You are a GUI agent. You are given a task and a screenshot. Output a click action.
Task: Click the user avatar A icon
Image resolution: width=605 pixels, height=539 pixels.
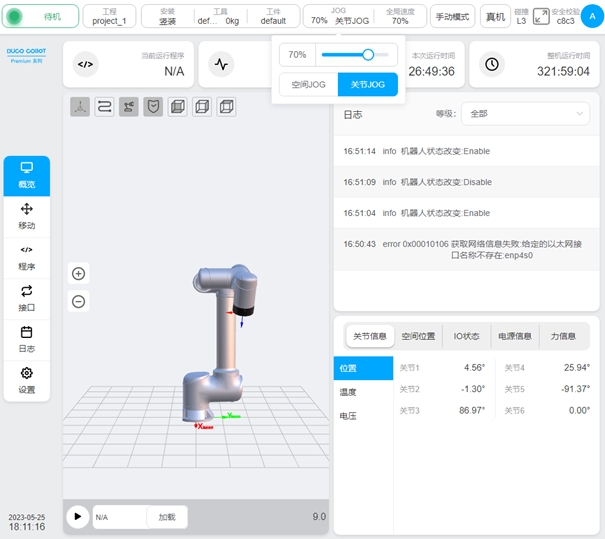click(590, 15)
